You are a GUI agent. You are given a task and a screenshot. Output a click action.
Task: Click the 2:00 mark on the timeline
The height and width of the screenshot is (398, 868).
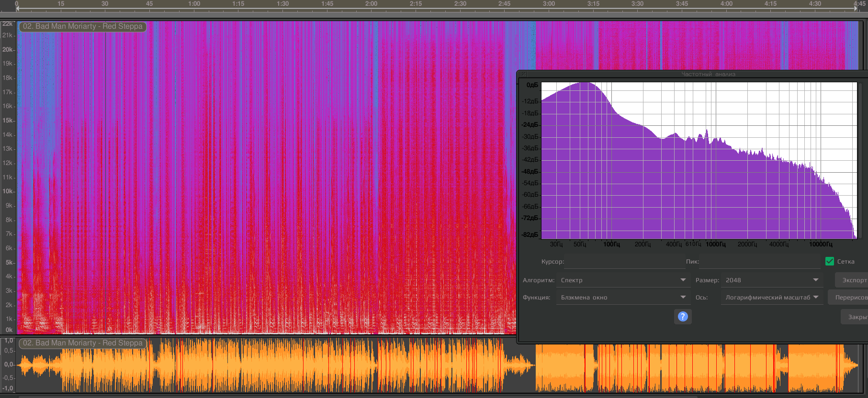click(371, 4)
